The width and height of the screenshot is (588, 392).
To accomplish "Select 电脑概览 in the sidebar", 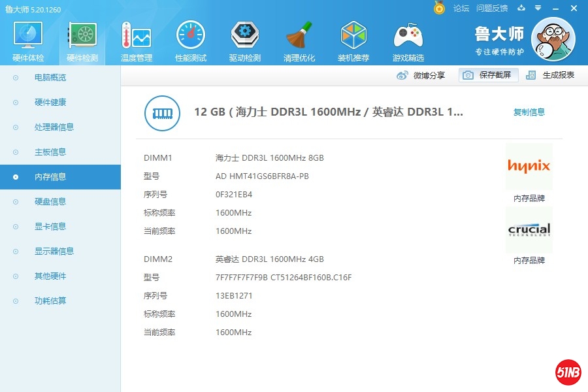I will pyautogui.click(x=50, y=78).
